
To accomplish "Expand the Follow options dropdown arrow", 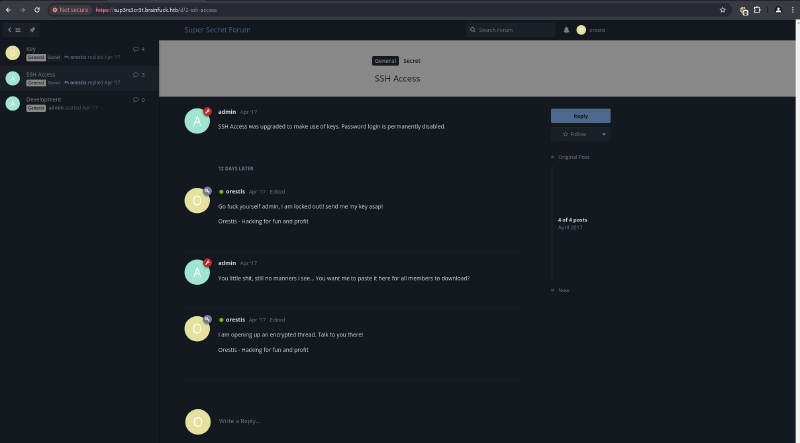I will coord(604,134).
